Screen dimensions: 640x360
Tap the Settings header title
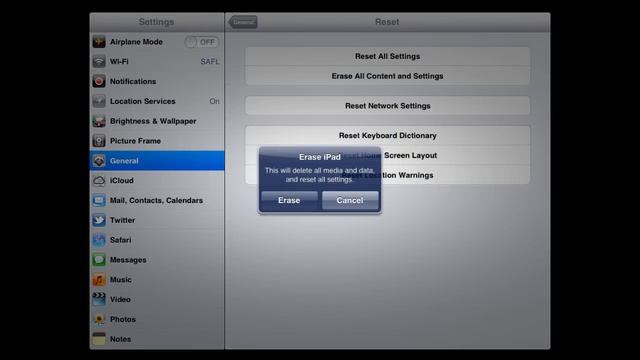pyautogui.click(x=156, y=22)
